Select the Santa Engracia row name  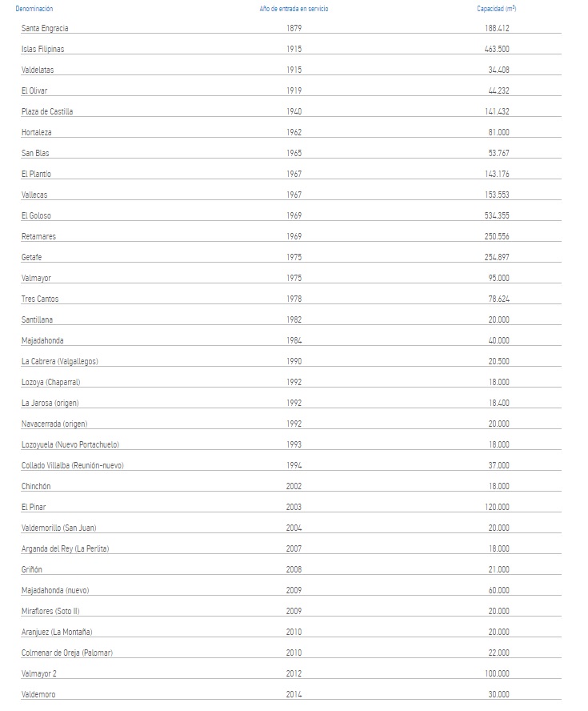click(x=45, y=28)
